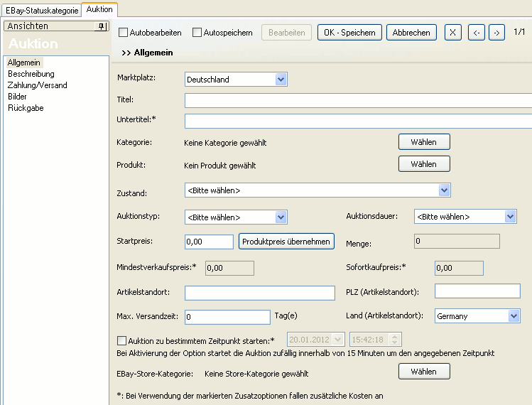Click the Mindestverkaufspreis field

coord(229,268)
